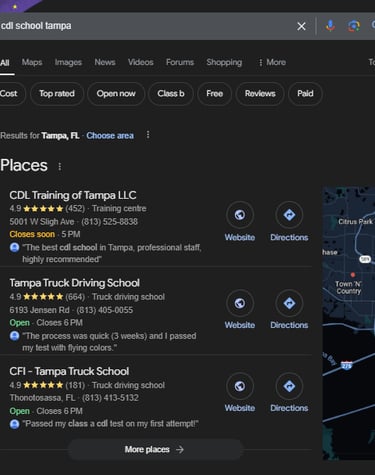Click the red map pin near Town 'N' Country
Viewport: 375px width, 475px height.
coord(353,275)
